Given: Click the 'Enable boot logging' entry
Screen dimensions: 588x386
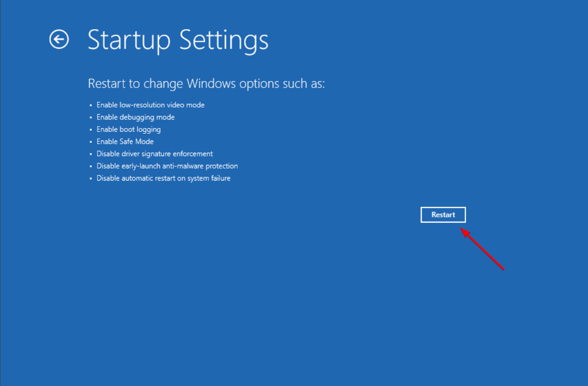Looking at the screenshot, I should coord(129,129).
